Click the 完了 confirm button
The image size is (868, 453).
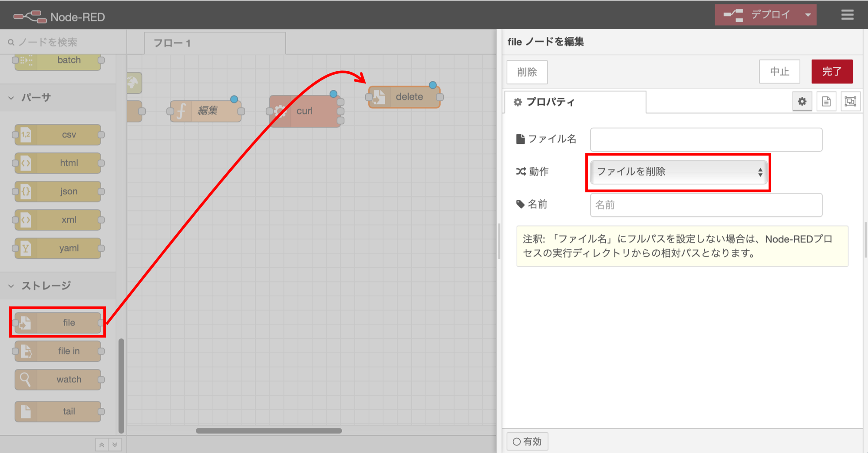click(832, 71)
